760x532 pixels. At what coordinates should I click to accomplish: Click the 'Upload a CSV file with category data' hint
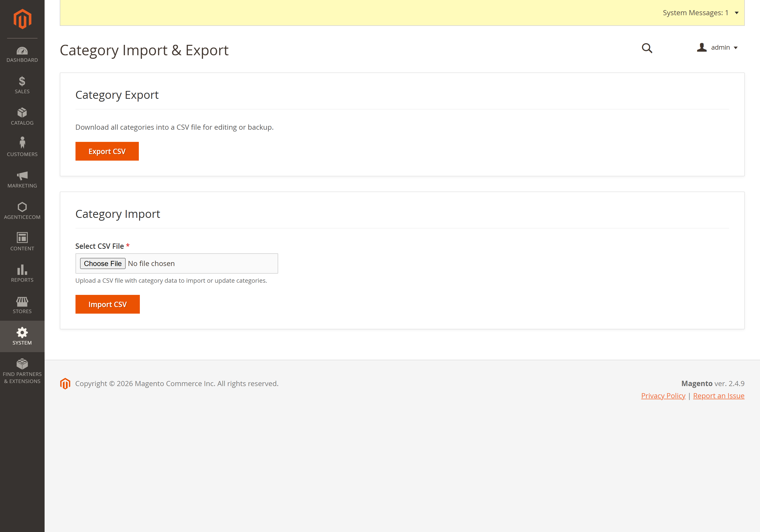point(171,280)
